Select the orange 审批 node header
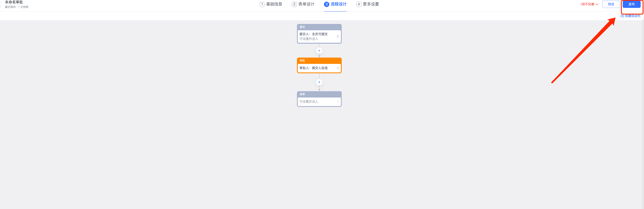The width and height of the screenshot is (644, 209). pyautogui.click(x=319, y=61)
